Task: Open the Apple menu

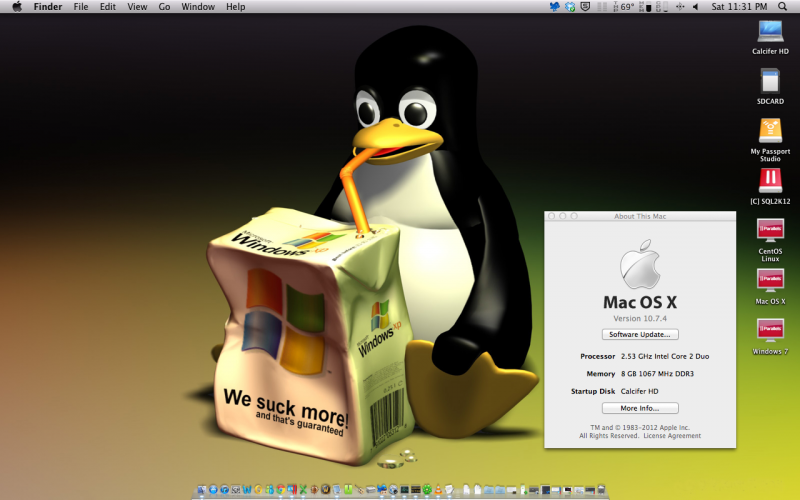Action: [x=17, y=7]
